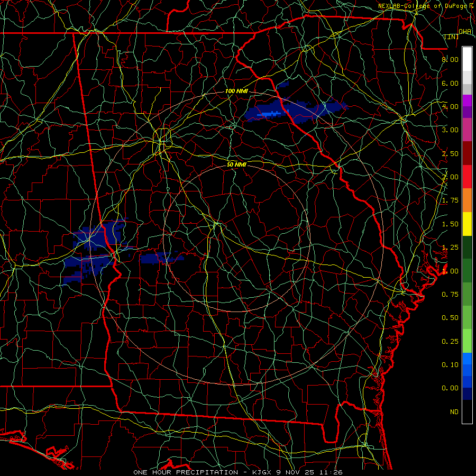The height and width of the screenshot is (476, 476).
Task: Click the "50 NMI" range ring label
Action: click(x=236, y=164)
